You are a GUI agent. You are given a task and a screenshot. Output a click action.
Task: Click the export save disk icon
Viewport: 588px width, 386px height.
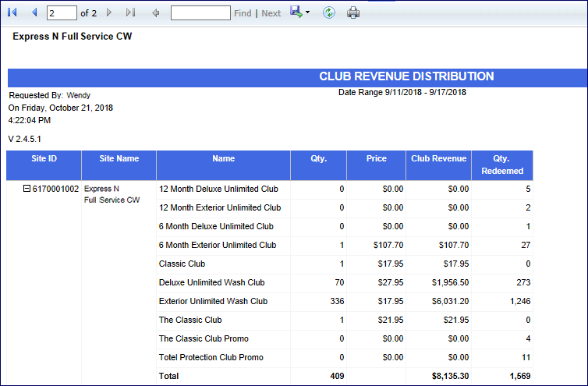pos(296,12)
